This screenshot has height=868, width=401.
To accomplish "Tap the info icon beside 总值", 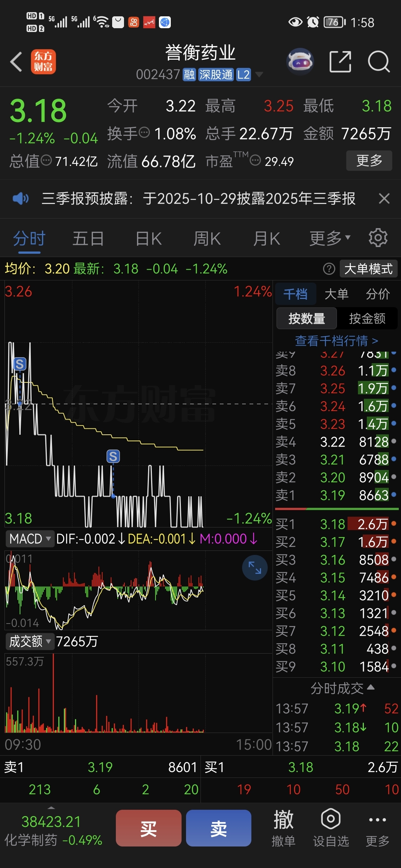I will [46, 160].
